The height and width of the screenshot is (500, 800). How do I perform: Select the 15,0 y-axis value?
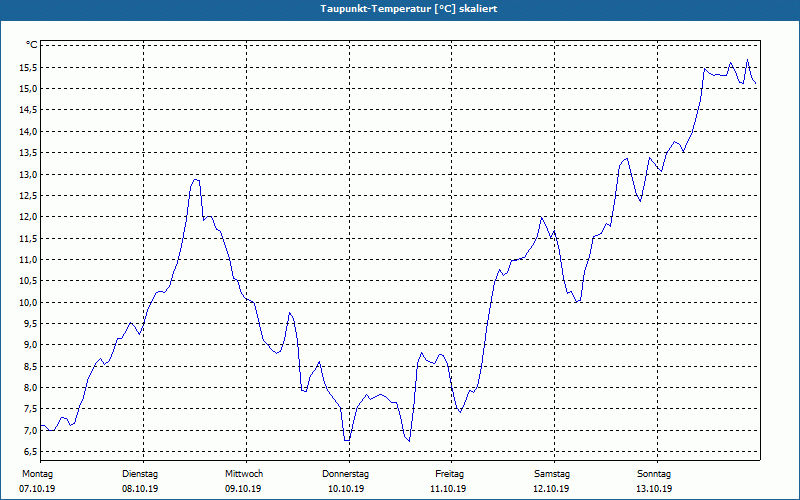click(28, 89)
